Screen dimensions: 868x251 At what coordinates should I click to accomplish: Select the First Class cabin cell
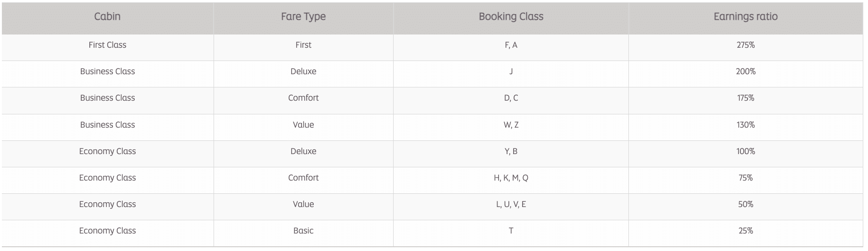[x=107, y=45]
